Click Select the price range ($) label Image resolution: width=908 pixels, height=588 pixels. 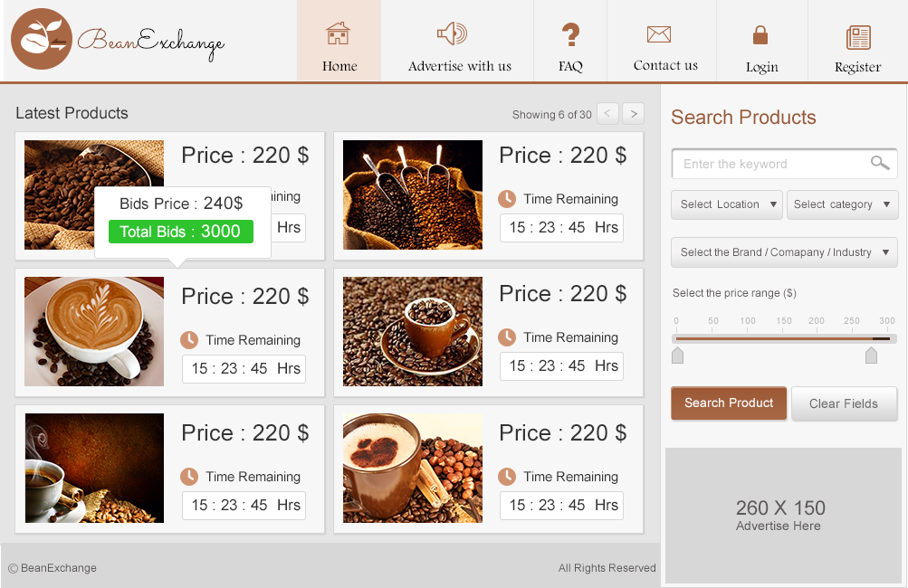point(734,293)
